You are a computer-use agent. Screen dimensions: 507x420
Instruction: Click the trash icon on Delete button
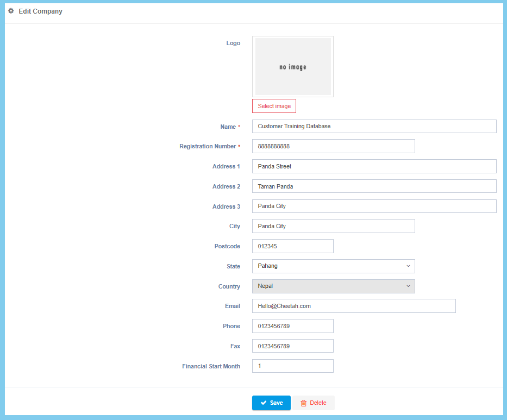tap(304, 403)
